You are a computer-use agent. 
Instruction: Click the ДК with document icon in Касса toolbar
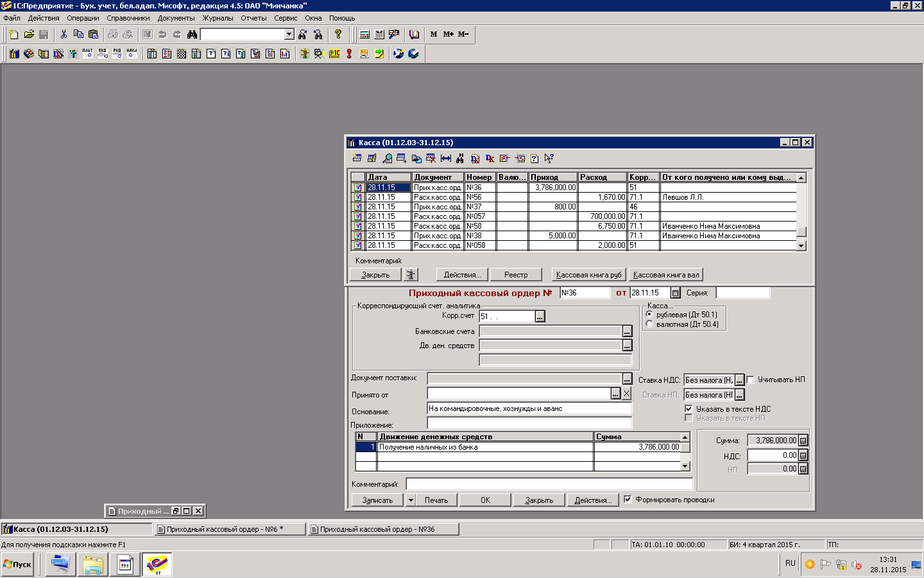tap(475, 158)
